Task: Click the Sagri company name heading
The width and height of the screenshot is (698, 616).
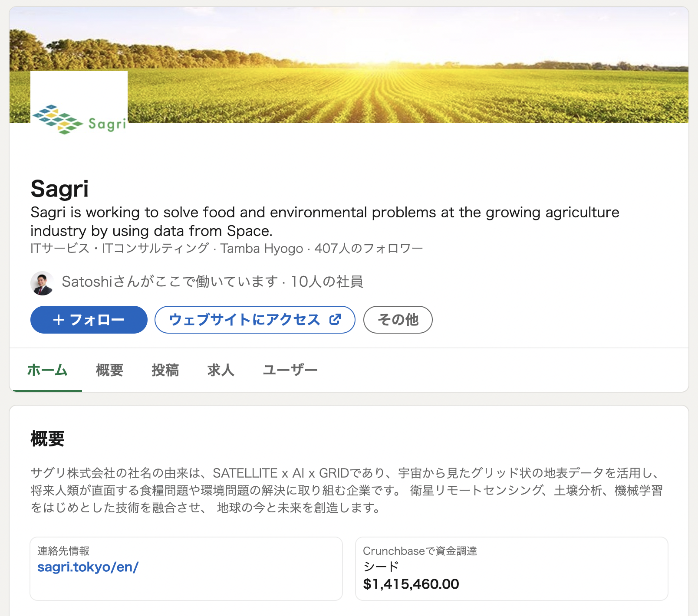Action: 59,189
